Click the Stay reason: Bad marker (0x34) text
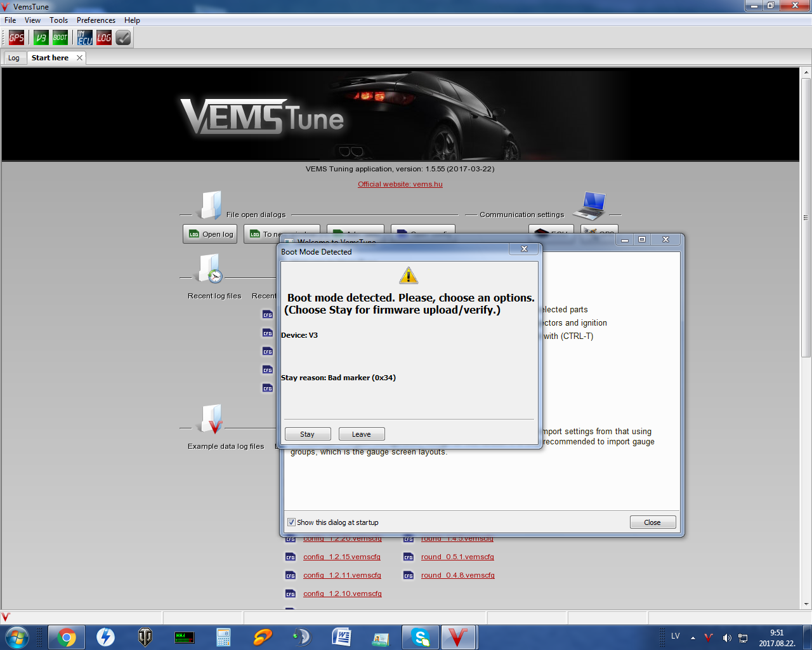Screen dimensions: 812x650 pyautogui.click(x=339, y=378)
